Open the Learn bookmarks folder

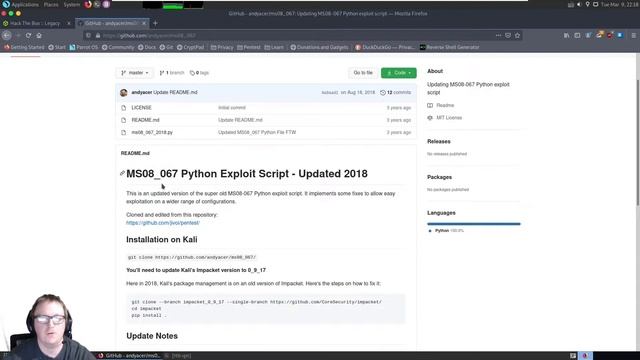point(274,47)
